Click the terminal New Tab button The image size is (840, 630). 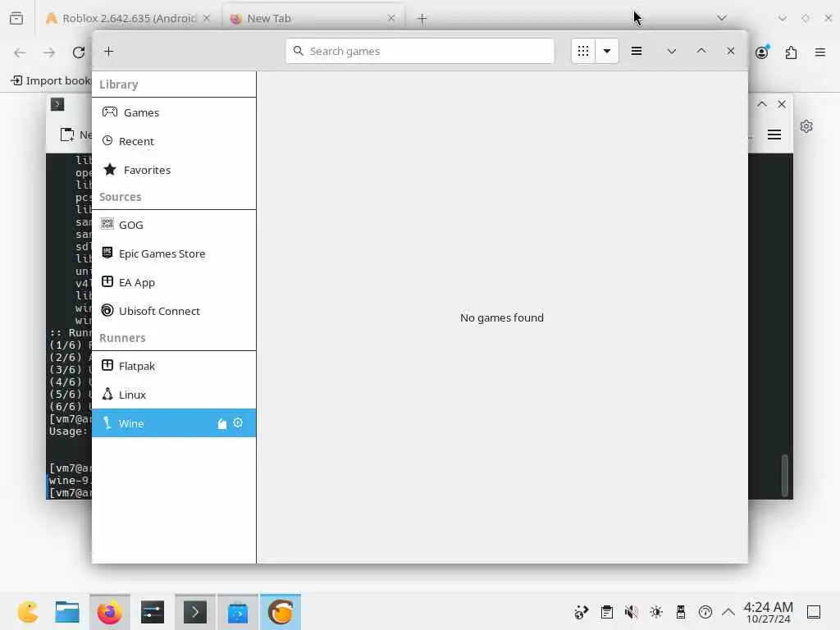(75, 135)
